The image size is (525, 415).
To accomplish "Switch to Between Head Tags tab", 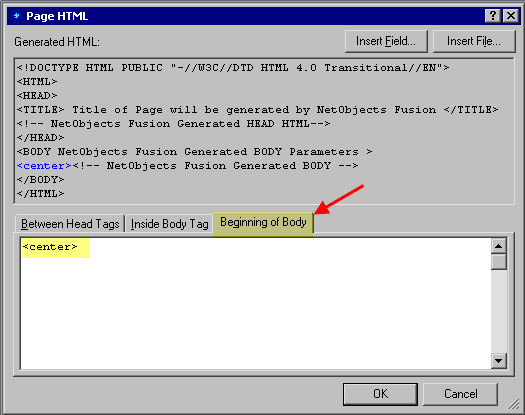I will [70, 224].
